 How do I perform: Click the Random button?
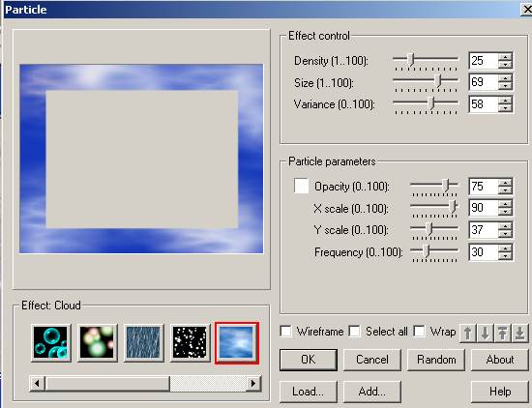pyautogui.click(x=436, y=360)
